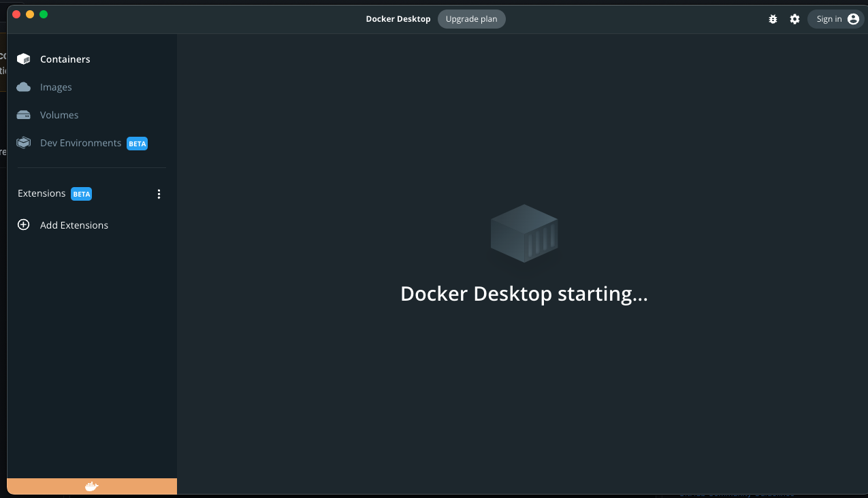The width and height of the screenshot is (868, 498).
Task: Select the Dev Environments stack icon
Action: click(x=23, y=142)
